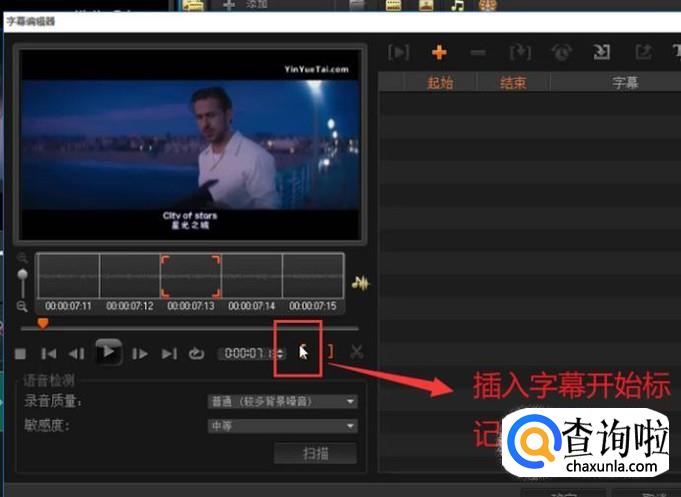Open the 录音质量 dropdown
The width and height of the screenshot is (681, 497).
pos(282,402)
